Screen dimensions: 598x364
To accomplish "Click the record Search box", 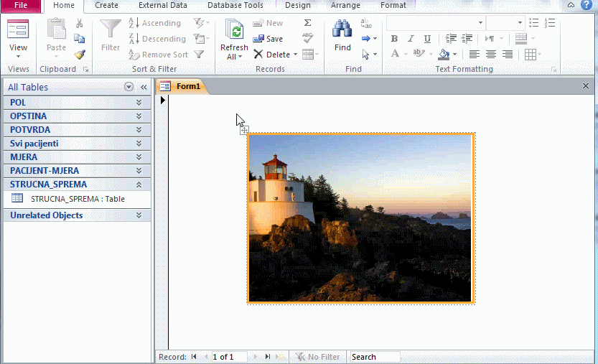I will 375,357.
